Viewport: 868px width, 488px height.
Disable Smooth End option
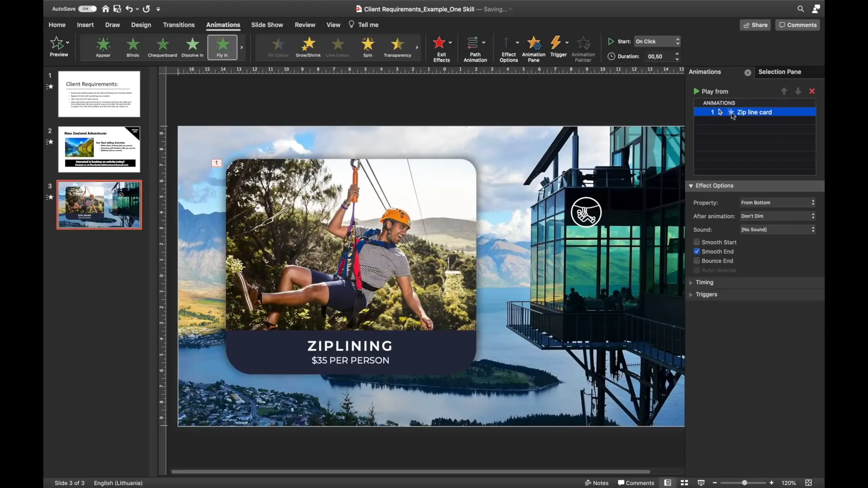tap(697, 251)
